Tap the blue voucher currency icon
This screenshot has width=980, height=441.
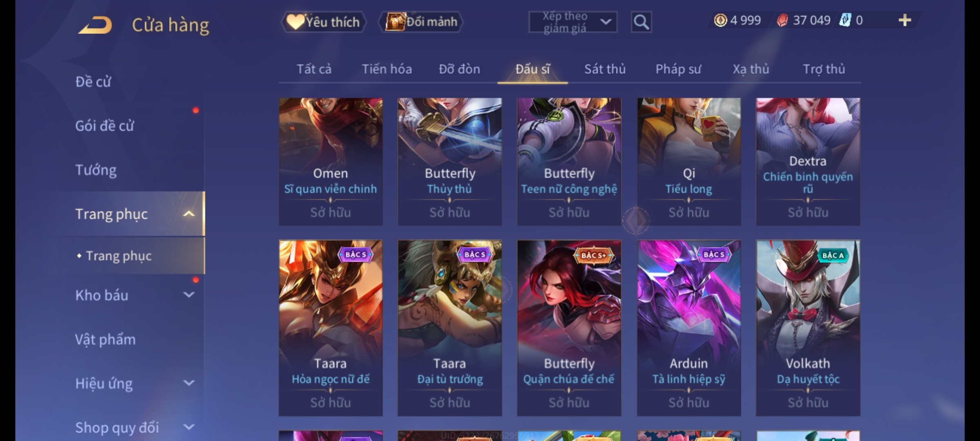coord(845,20)
